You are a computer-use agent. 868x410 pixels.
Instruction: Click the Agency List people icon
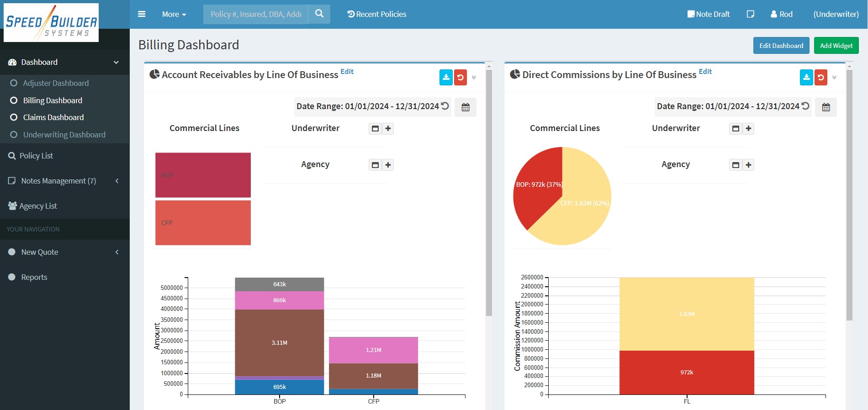[12, 206]
